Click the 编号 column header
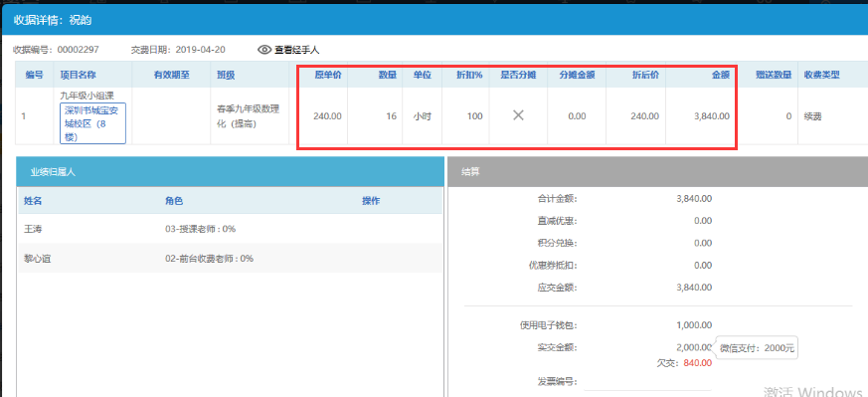 coord(35,75)
